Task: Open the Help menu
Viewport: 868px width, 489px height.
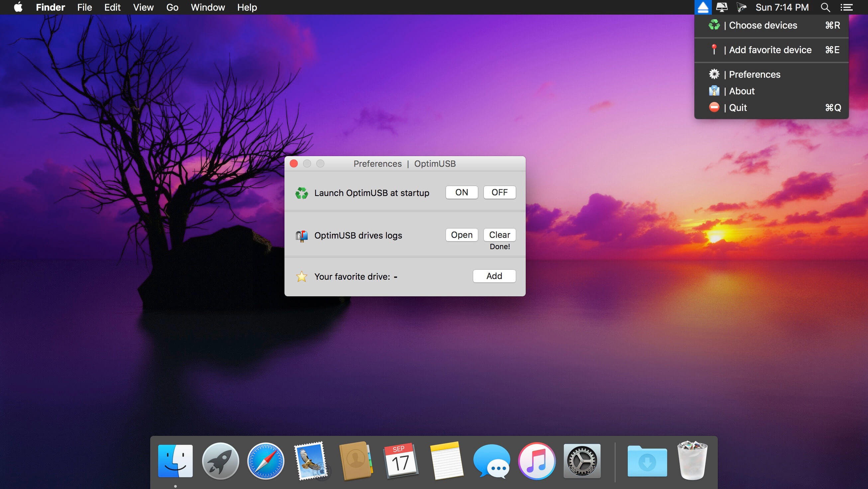Action: [x=247, y=7]
